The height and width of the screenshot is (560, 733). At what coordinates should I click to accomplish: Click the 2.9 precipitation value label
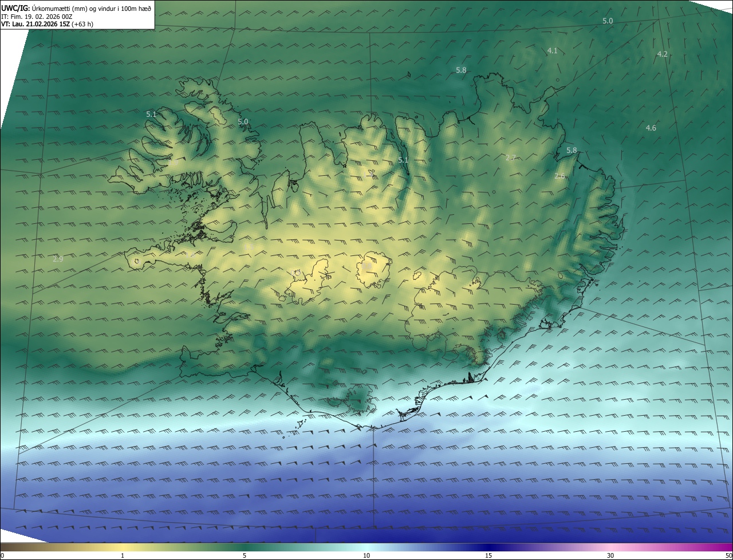58,259
